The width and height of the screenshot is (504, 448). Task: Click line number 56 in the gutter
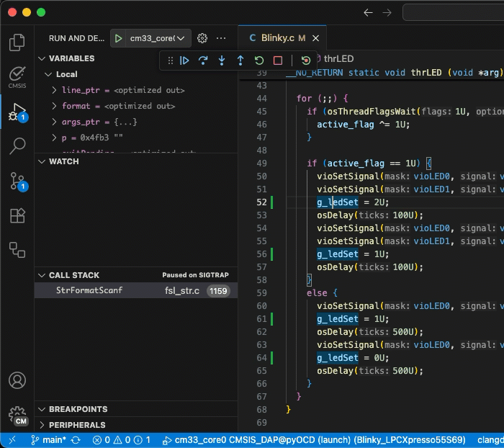pos(261,254)
